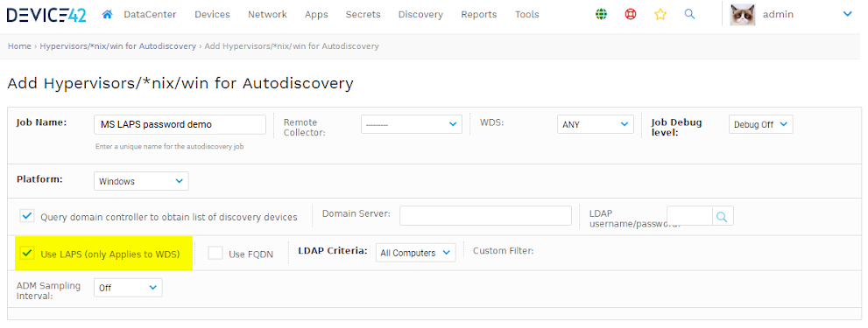The width and height of the screenshot is (868, 328).
Task: Click the 'Query domain controller' label text
Action: click(x=169, y=217)
